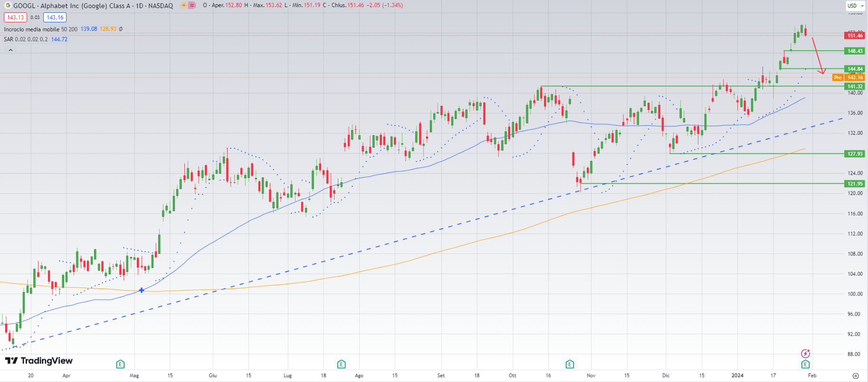
Task: Click the Apr label on time axis
Action: pos(67,375)
